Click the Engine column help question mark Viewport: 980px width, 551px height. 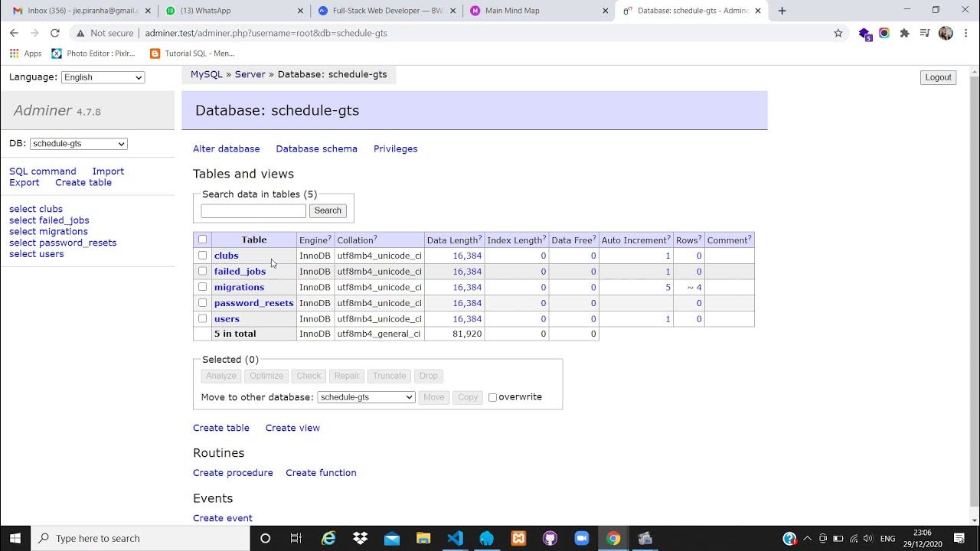(x=329, y=238)
